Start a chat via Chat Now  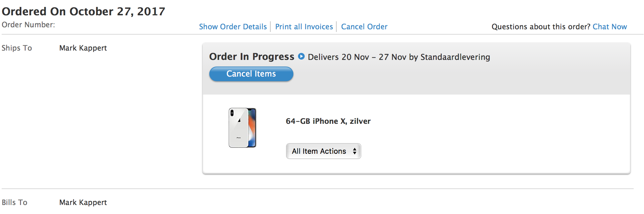click(x=610, y=27)
